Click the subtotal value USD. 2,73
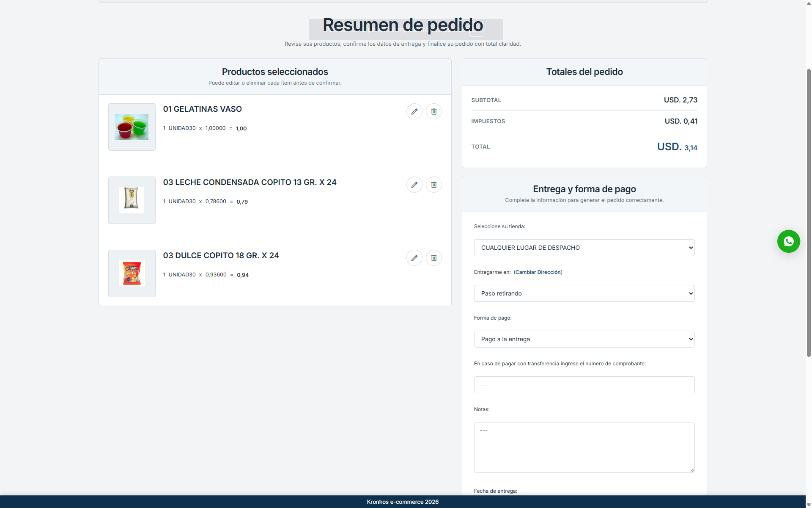The height and width of the screenshot is (508, 812). 680,100
